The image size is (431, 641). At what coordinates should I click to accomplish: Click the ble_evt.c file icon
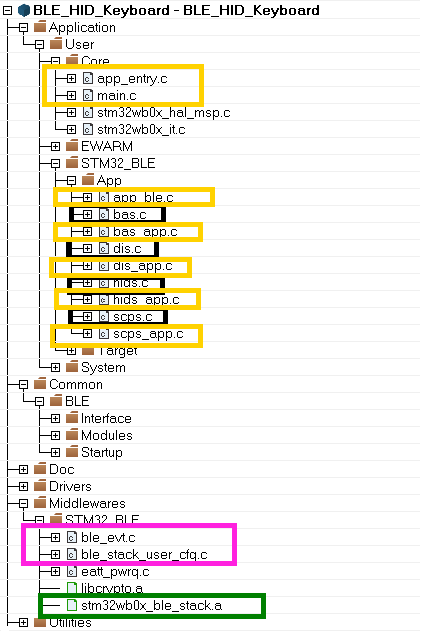coord(72,537)
